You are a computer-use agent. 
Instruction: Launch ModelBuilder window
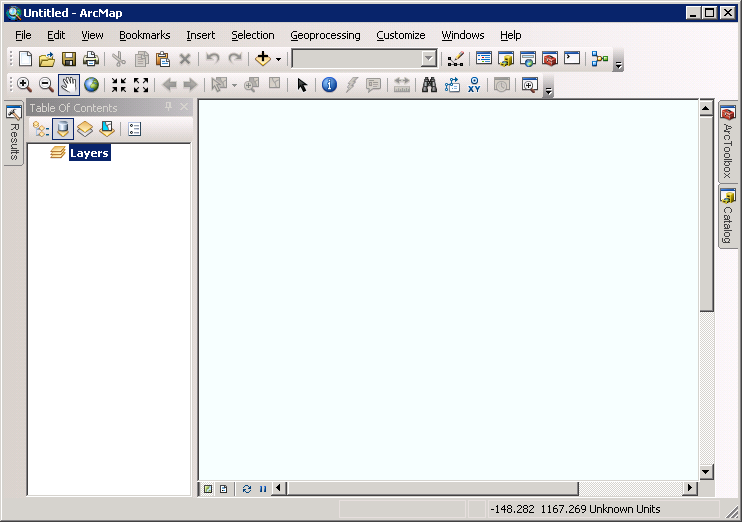coord(600,59)
